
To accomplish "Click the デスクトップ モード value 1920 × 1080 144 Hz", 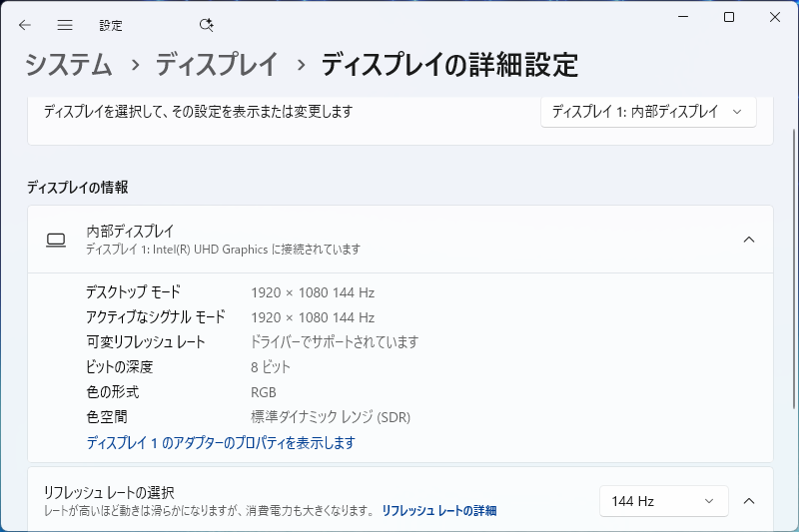I will [313, 292].
